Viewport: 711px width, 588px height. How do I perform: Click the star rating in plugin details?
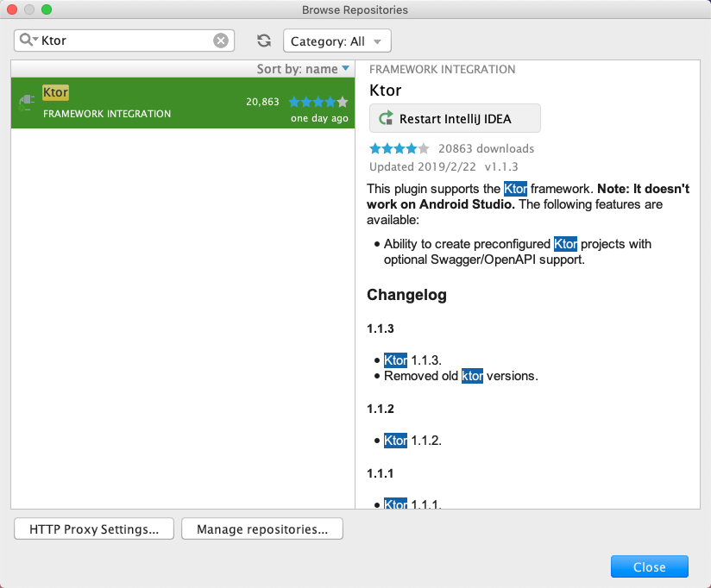pyautogui.click(x=399, y=148)
